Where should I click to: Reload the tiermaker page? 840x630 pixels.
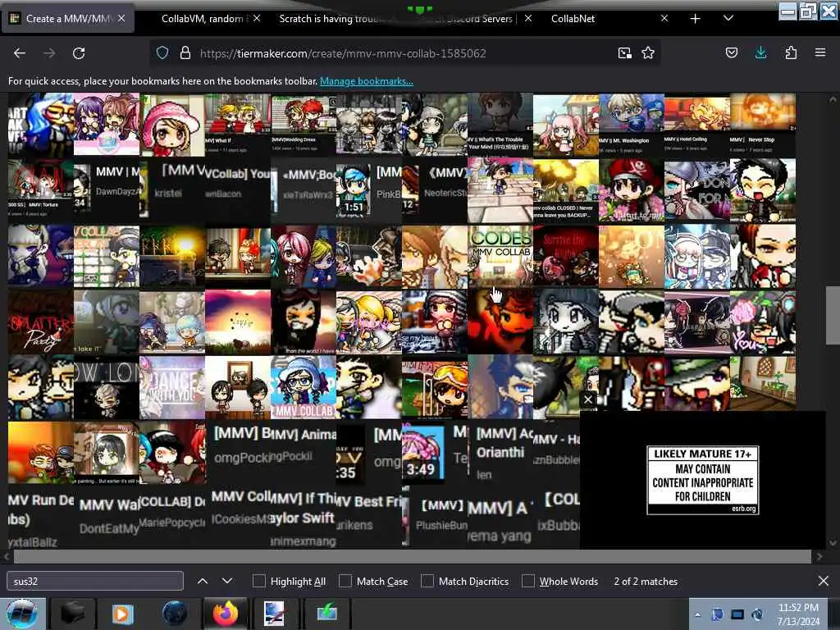(x=79, y=53)
